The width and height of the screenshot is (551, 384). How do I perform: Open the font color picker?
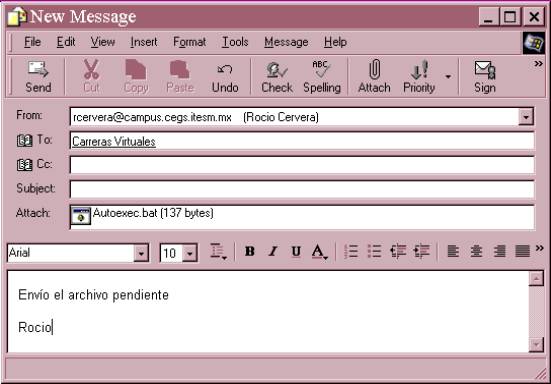coord(319,252)
